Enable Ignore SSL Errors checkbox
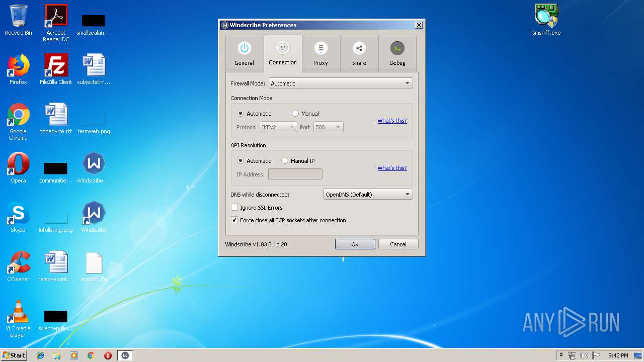644x362 pixels. click(257, 207)
